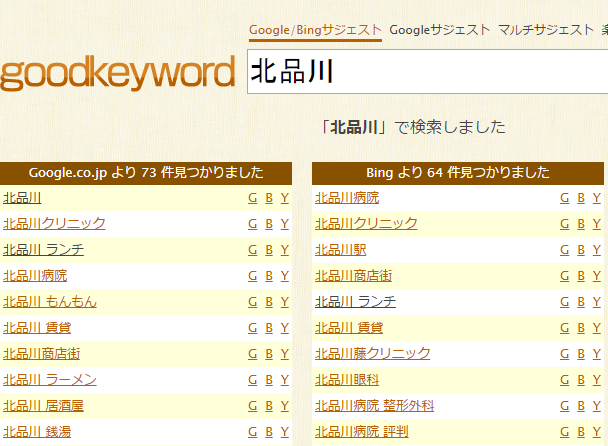Click B for Bing-column 北品川藤クリニック row
Image resolution: width=608 pixels, height=446 pixels.
click(581, 354)
